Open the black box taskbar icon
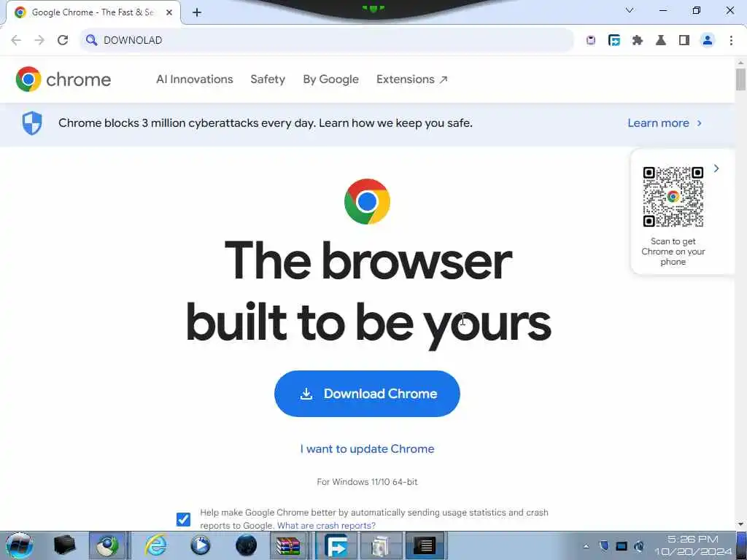The image size is (747, 560). tap(64, 545)
